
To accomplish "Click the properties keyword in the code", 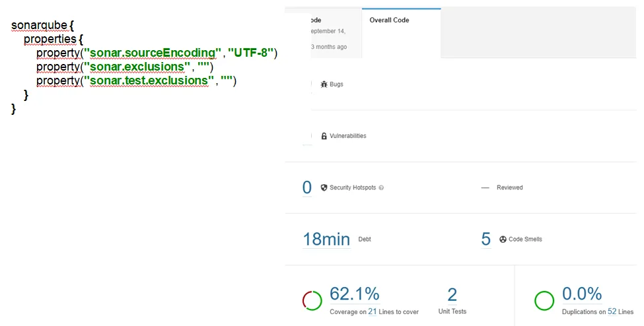I will pyautogui.click(x=50, y=40).
